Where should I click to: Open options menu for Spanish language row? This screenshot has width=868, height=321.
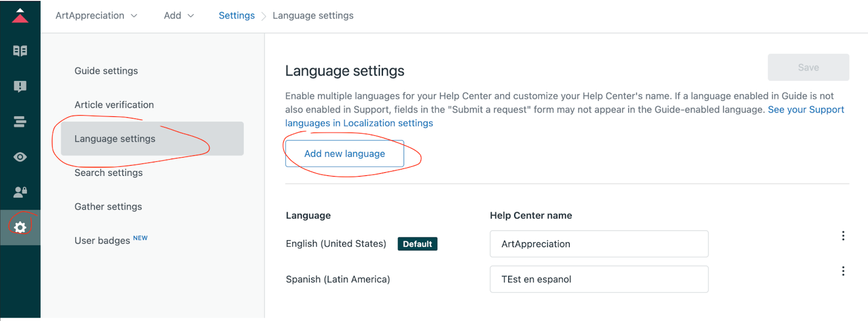pos(843,271)
